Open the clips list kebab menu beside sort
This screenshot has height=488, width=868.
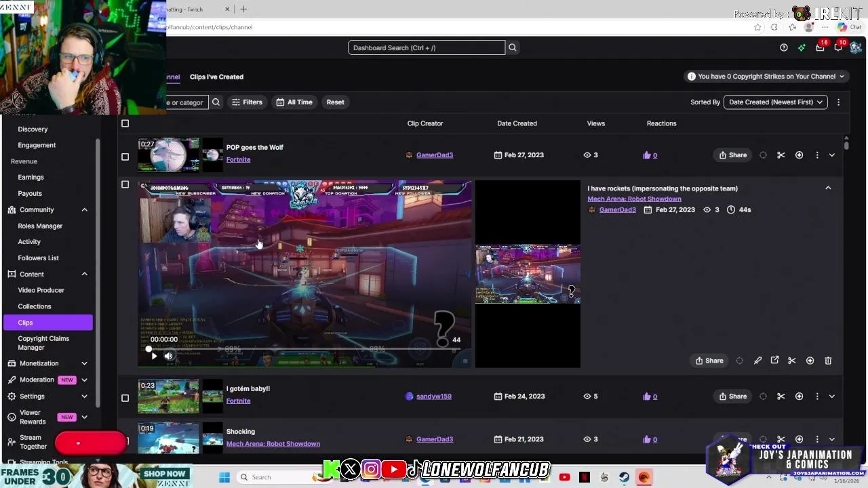coord(838,102)
